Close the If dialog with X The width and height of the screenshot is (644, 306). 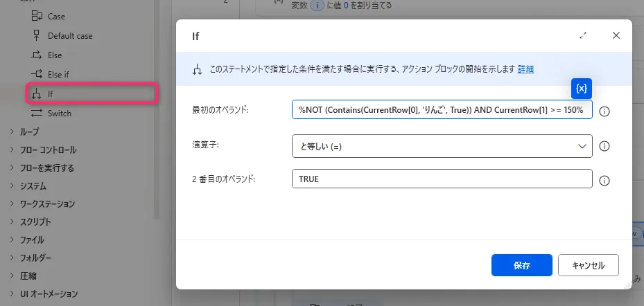point(616,36)
